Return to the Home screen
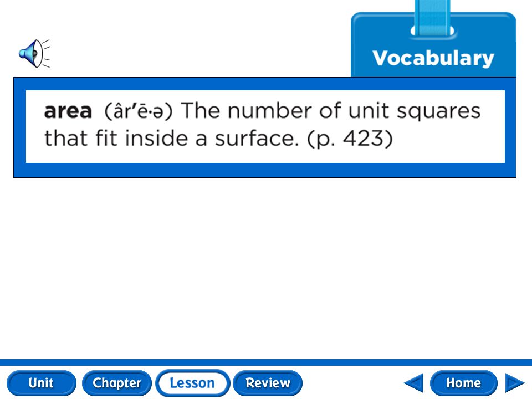 [x=463, y=383]
